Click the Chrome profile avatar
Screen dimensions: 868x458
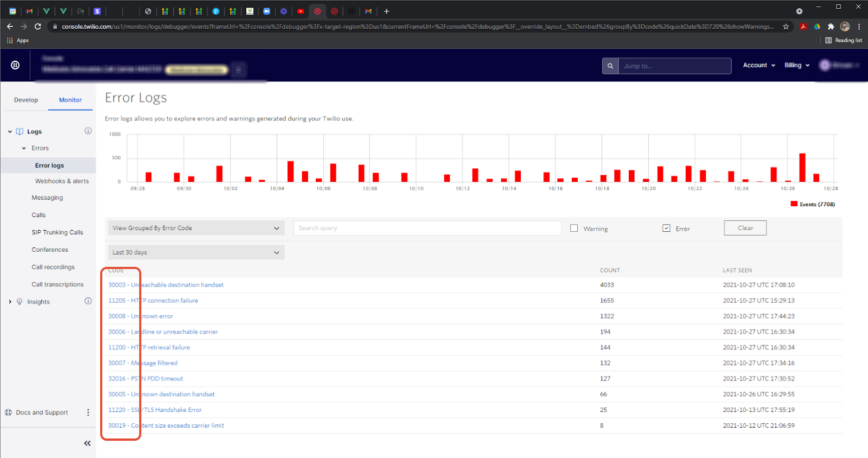point(845,26)
